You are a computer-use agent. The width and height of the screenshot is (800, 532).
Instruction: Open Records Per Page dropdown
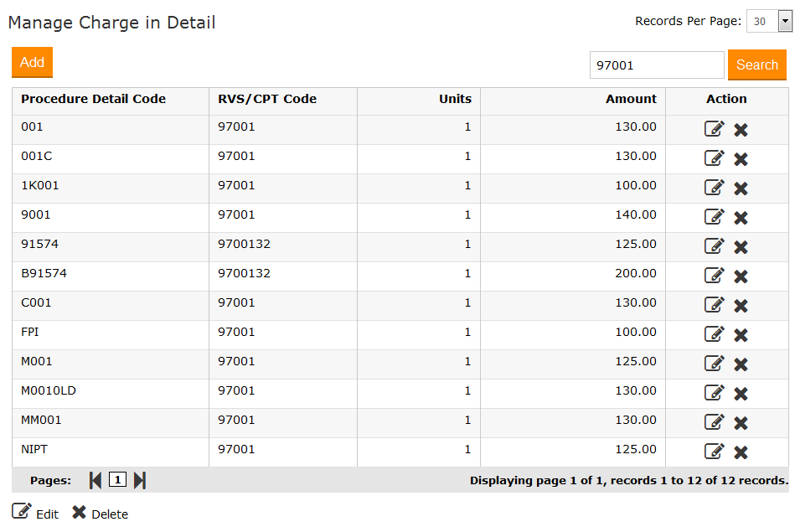pyautogui.click(x=769, y=22)
